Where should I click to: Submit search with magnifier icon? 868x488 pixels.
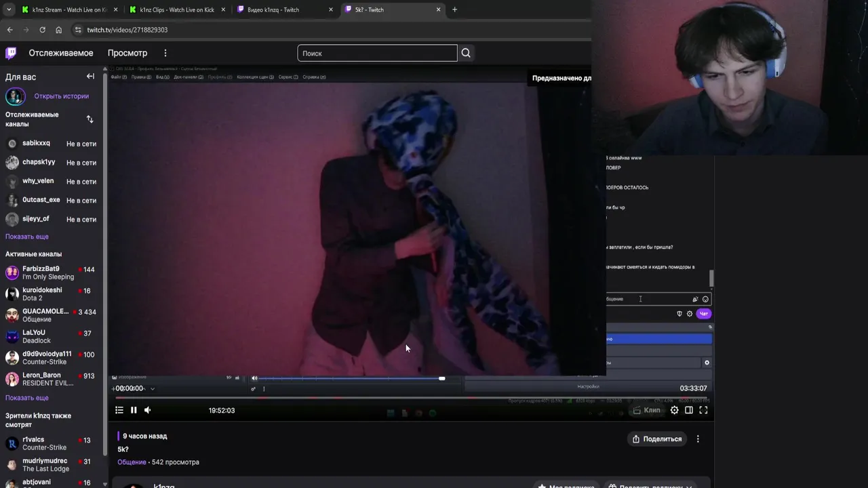466,53
